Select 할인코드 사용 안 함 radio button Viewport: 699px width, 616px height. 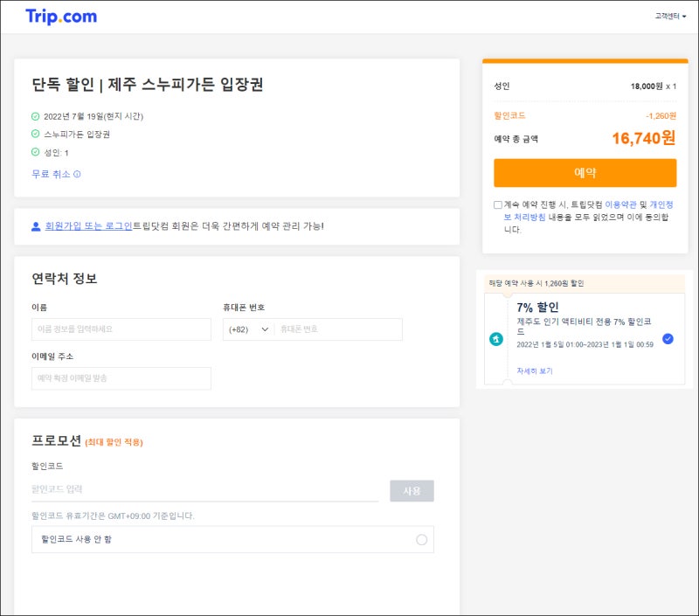tap(421, 539)
